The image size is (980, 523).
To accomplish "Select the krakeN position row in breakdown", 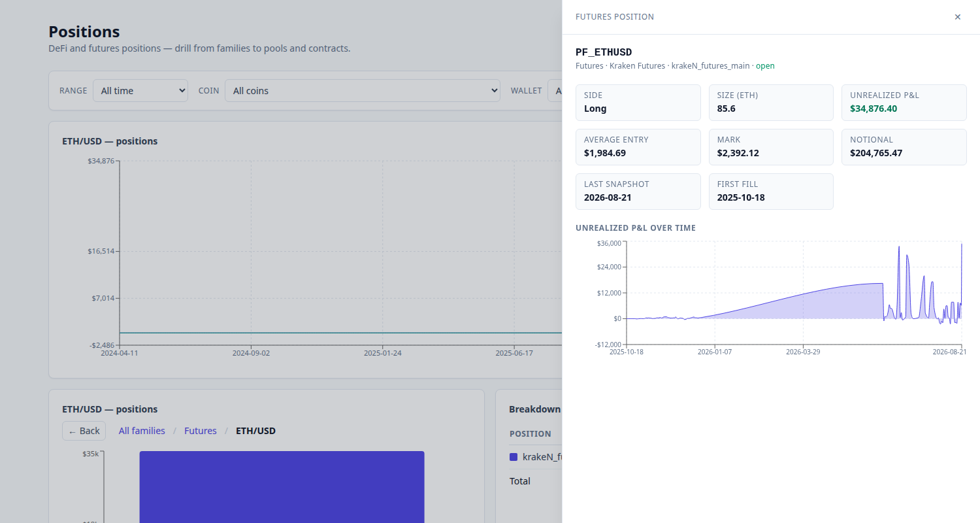I will tap(535, 457).
